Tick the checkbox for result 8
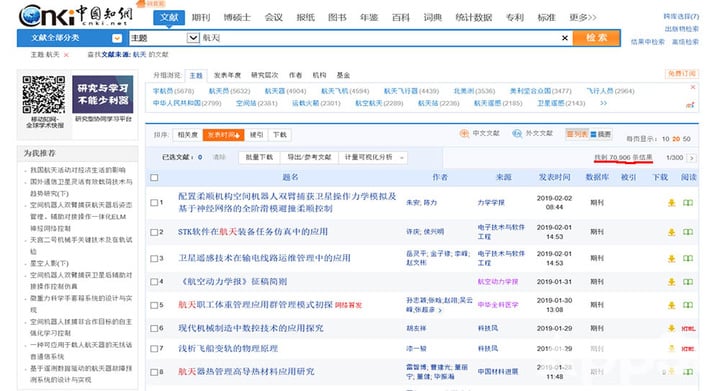Image resolution: width=720 pixels, height=391 pixels. (154, 372)
